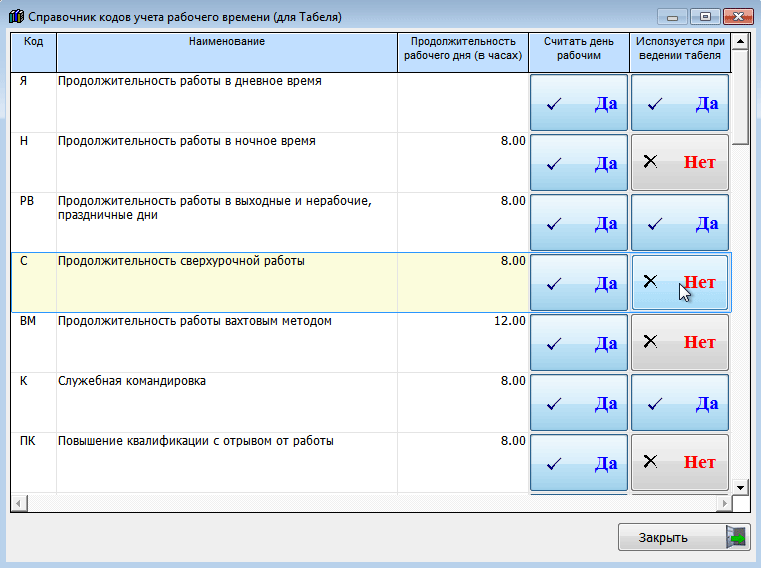This screenshot has width=761, height=568.
Task: Click the Закрыть button
Action: (x=684, y=537)
